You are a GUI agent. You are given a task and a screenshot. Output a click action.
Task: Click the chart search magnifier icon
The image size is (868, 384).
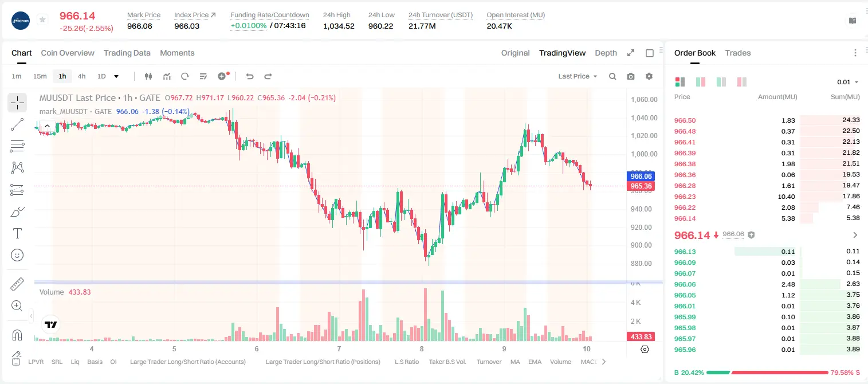click(x=612, y=76)
